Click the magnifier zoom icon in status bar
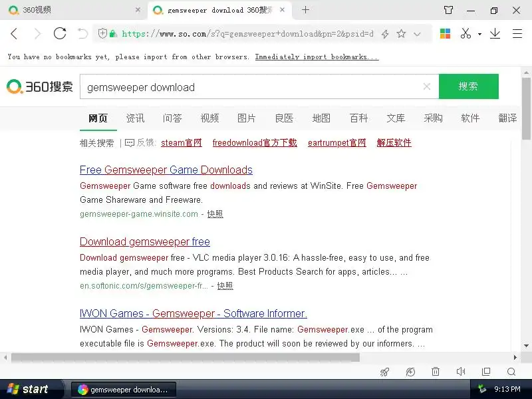532x399 pixels. click(x=511, y=372)
